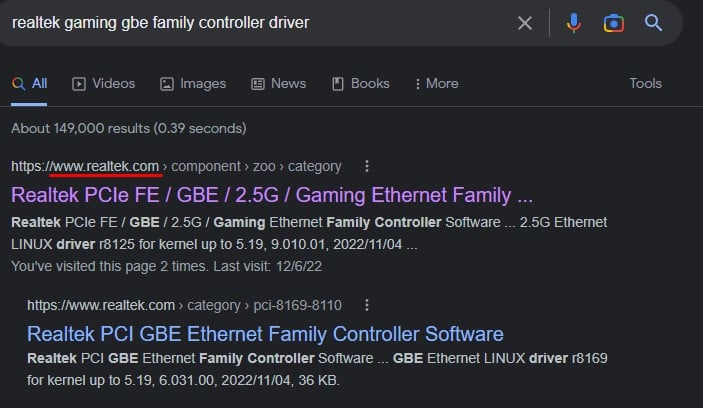This screenshot has height=408, width=703.
Task: Click the results count text
Action: pyautogui.click(x=128, y=129)
